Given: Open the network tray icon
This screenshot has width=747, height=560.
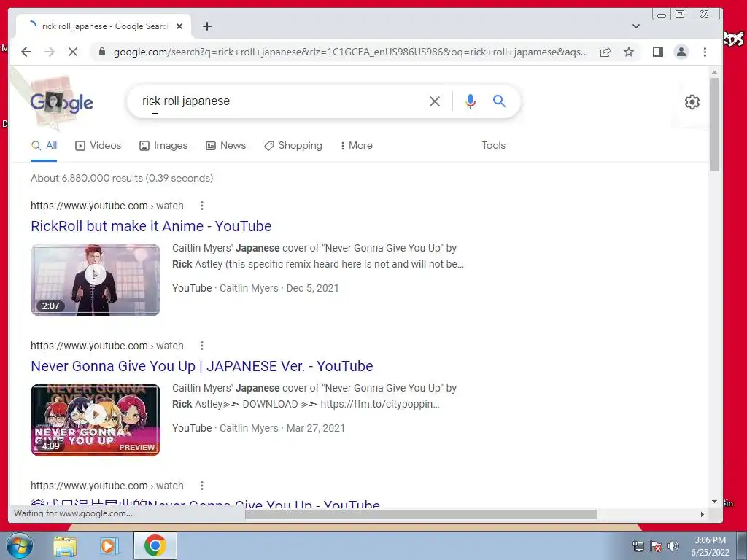Looking at the screenshot, I should click(x=638, y=546).
